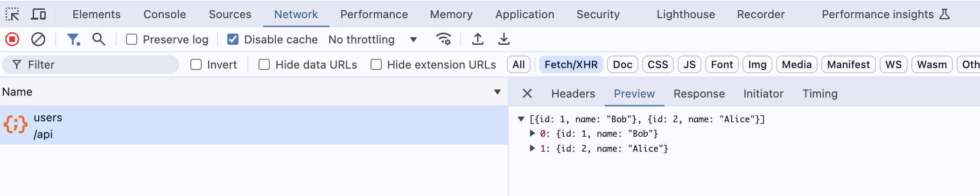The height and width of the screenshot is (196, 980).
Task: Collapse the root JSON array
Action: [521, 119]
